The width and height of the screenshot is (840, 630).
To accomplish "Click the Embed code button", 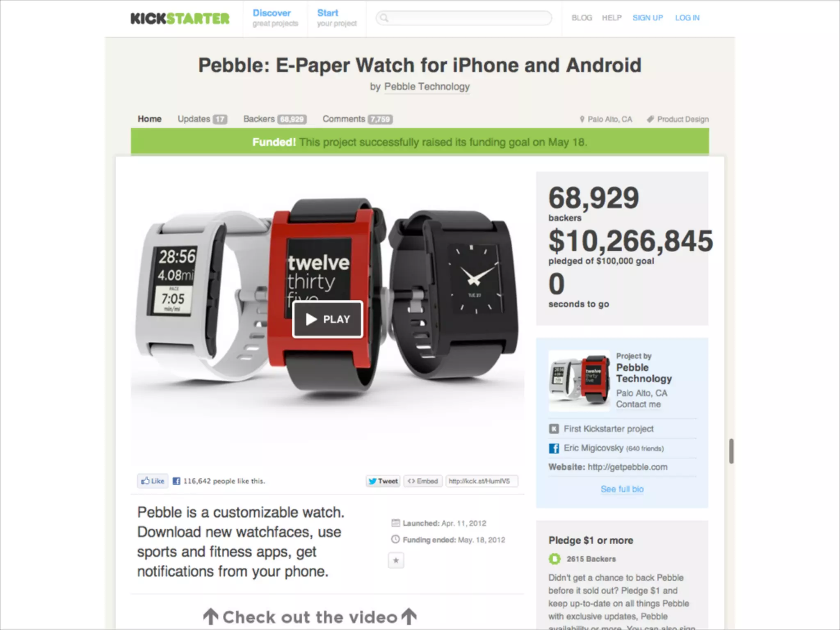I will click(x=422, y=481).
